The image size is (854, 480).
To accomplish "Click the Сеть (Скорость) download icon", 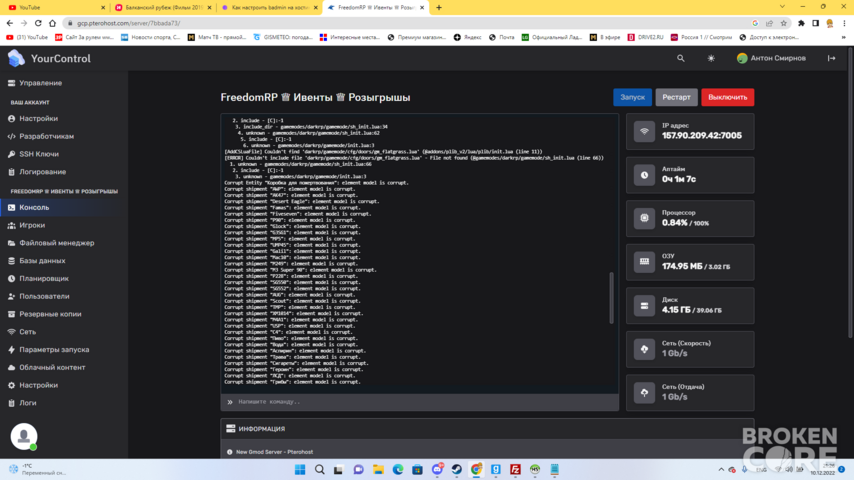I will (x=644, y=349).
